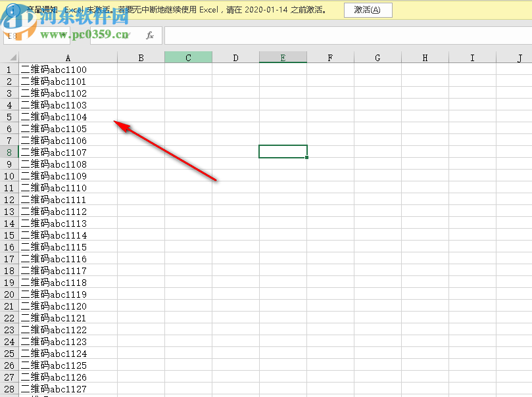532x397 pixels.
Task: Click the Insert Function fx icon
Action: coord(150,35)
